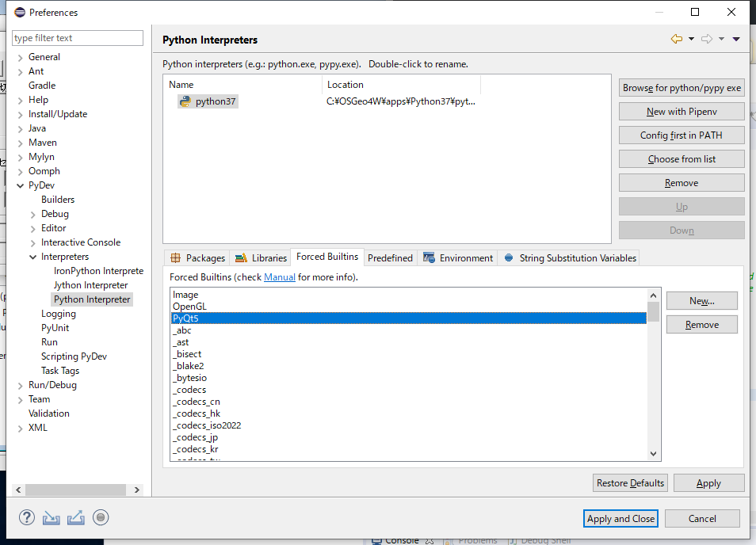
Task: Collapse the PyDev tree node
Action: coord(20,185)
